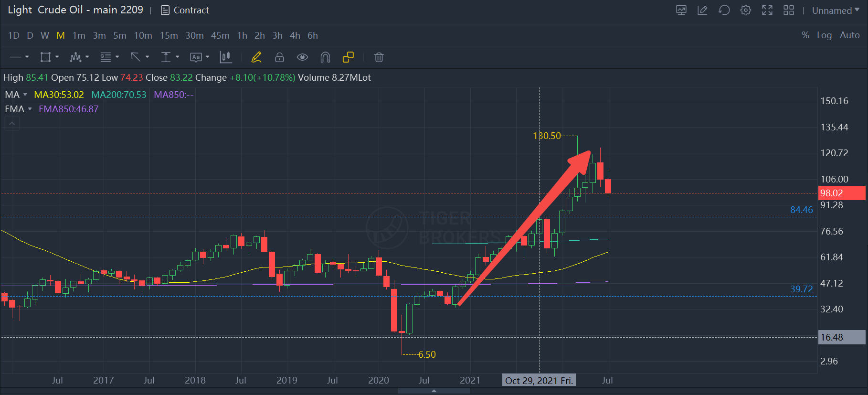
Task: Expand the text tool dropdown arrow
Action: coord(208,57)
